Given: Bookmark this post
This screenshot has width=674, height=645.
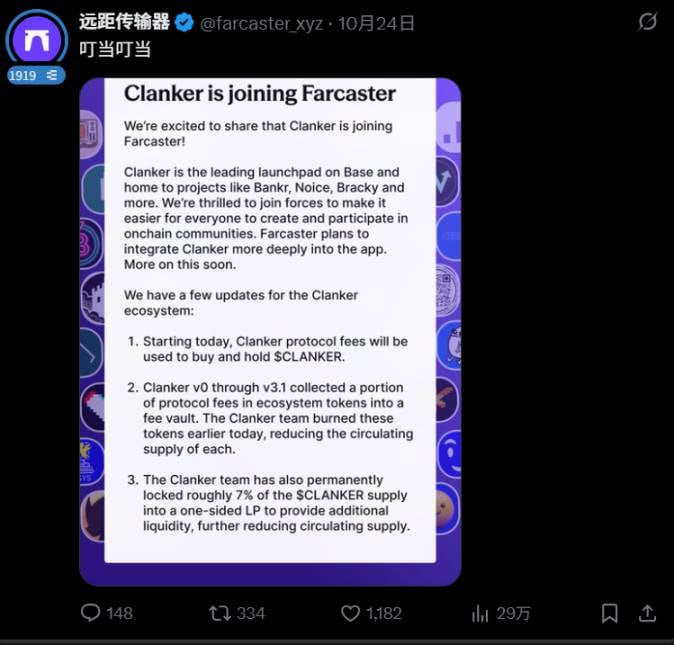Looking at the screenshot, I should 609,612.
